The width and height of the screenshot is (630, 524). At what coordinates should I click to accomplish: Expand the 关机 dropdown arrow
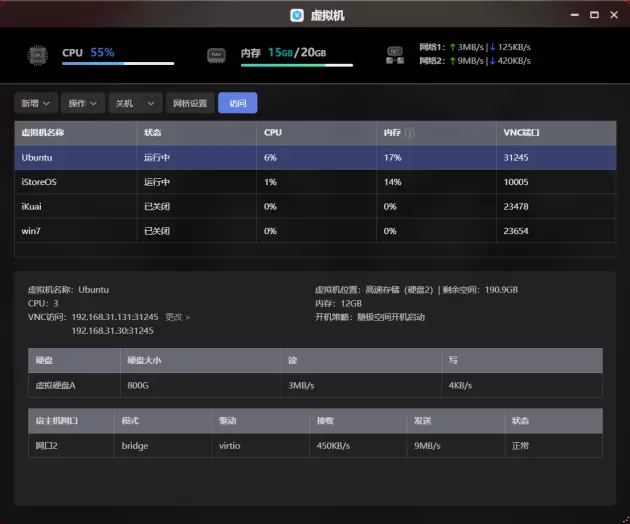(151, 103)
